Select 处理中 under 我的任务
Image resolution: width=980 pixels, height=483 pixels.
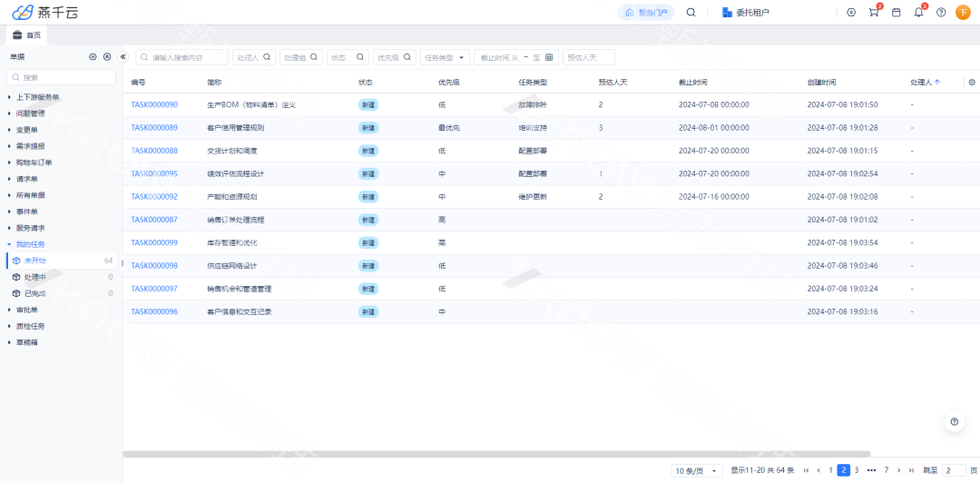(34, 277)
